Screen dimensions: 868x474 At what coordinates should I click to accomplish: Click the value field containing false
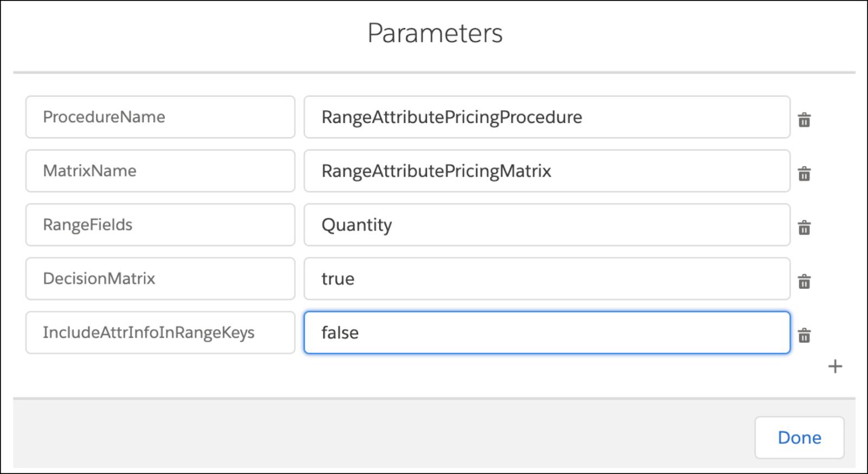coord(546,332)
